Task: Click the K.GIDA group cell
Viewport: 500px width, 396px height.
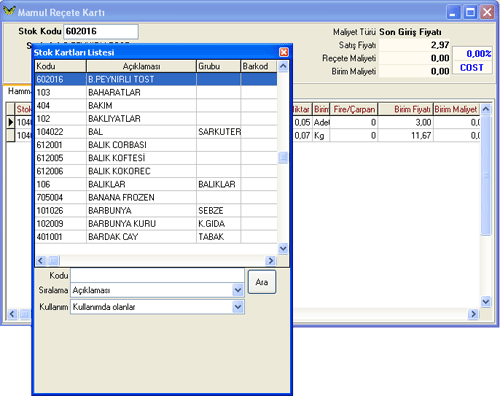Action: point(219,224)
